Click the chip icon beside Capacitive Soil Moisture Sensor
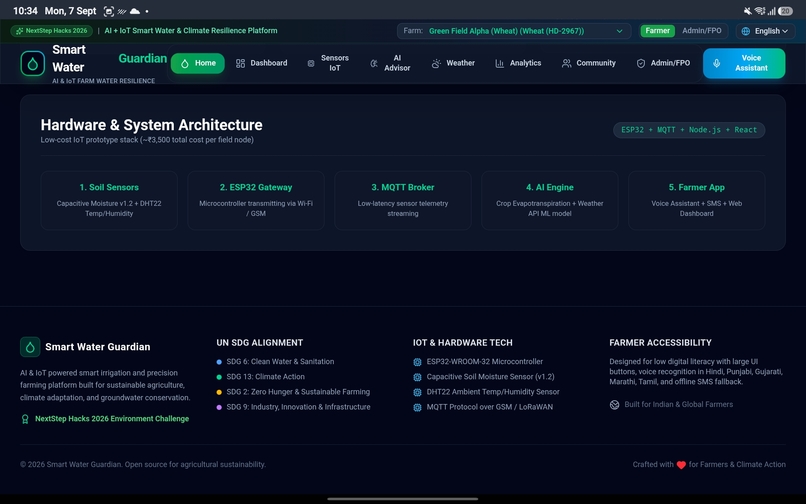The height and width of the screenshot is (504, 806). tap(417, 377)
